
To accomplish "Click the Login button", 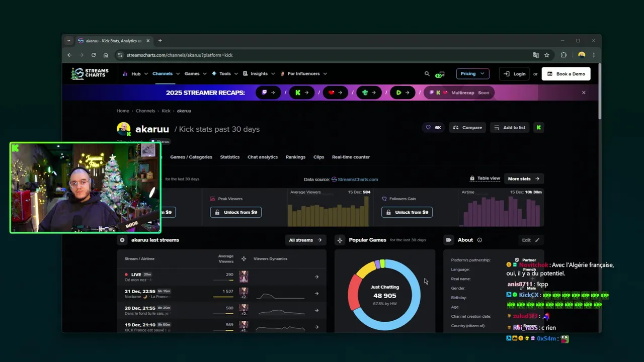I will [515, 74].
